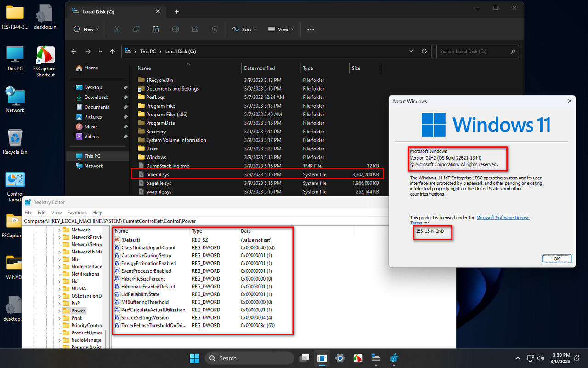Select Home in Explorer navigation pane
The height and width of the screenshot is (368, 588).
pyautogui.click(x=91, y=68)
